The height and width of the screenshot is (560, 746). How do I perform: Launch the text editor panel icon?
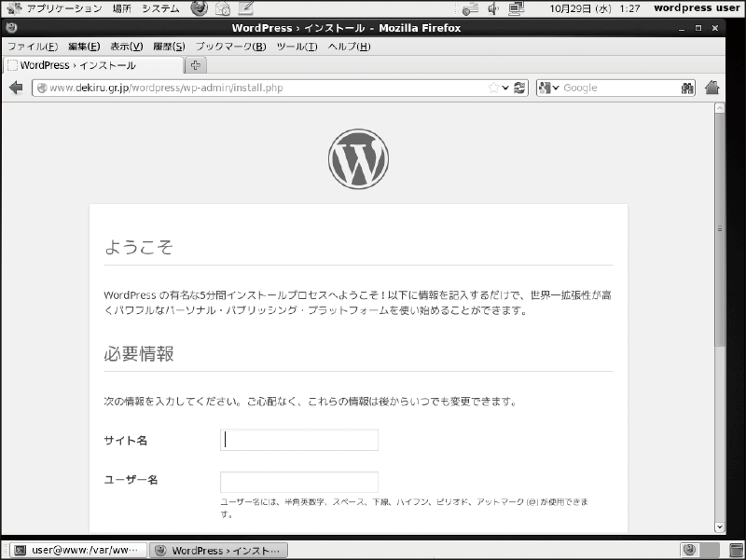tap(246, 8)
